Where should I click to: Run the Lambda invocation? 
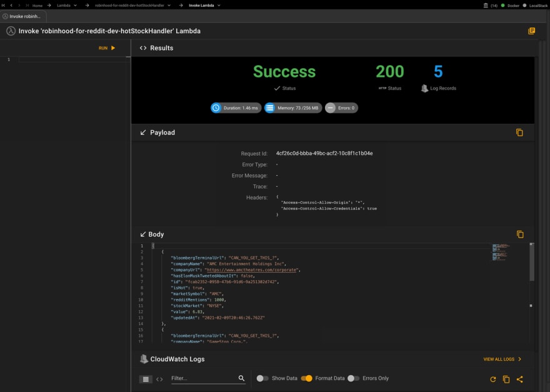click(107, 48)
